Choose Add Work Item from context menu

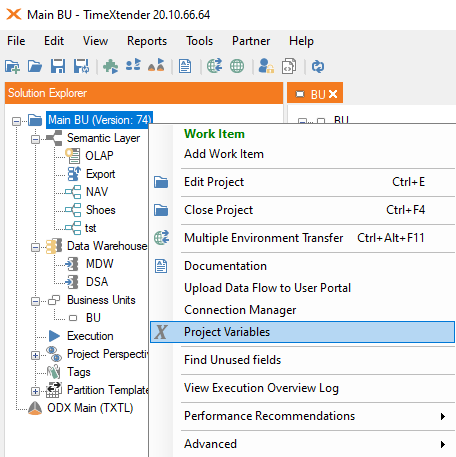(302, 154)
